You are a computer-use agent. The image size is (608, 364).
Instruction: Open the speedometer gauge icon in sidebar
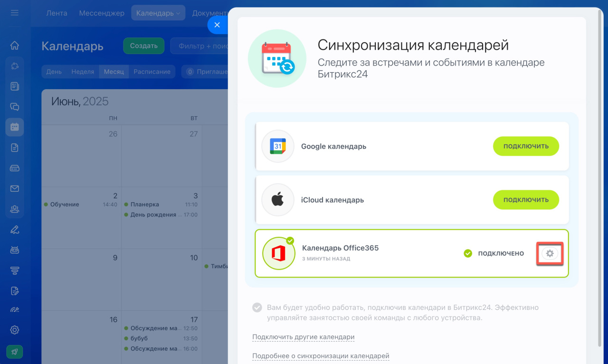15,310
